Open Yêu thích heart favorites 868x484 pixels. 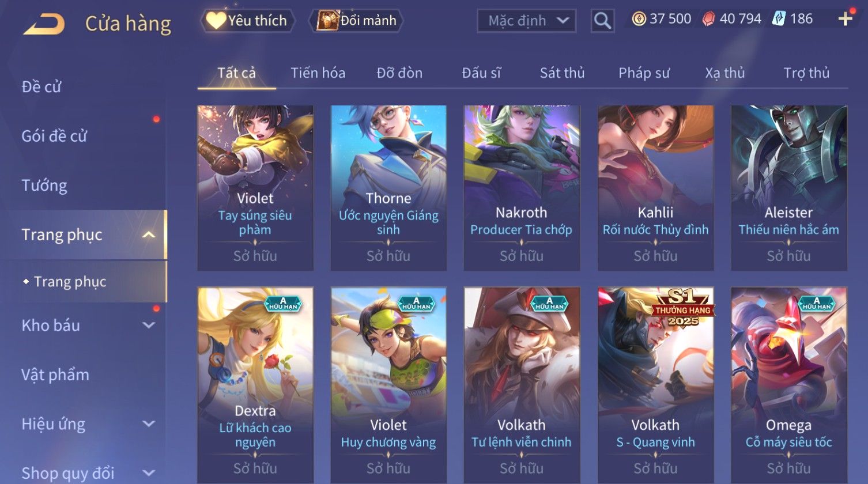(247, 21)
